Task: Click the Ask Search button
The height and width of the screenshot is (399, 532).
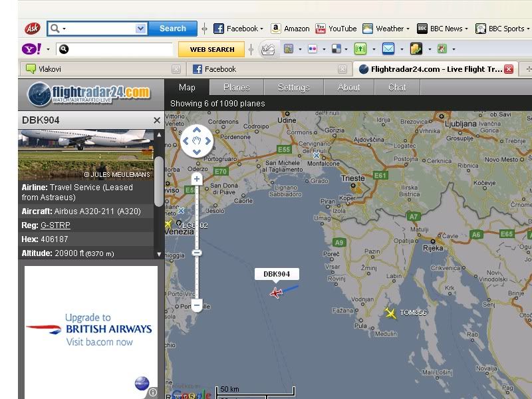Action: tap(173, 29)
